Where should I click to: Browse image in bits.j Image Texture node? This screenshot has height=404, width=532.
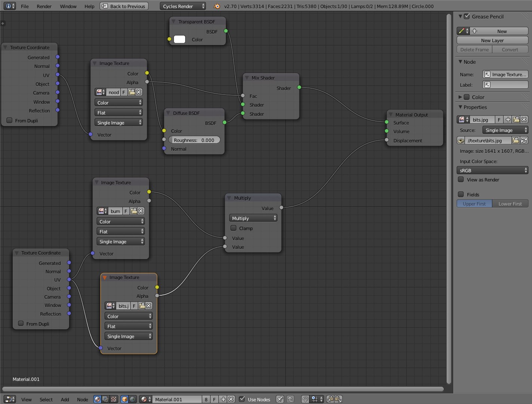point(111,306)
